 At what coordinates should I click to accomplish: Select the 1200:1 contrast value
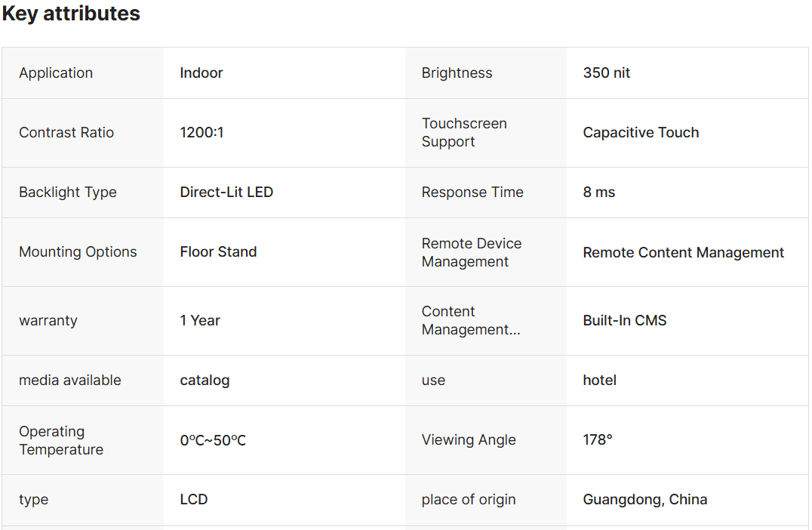tap(201, 133)
